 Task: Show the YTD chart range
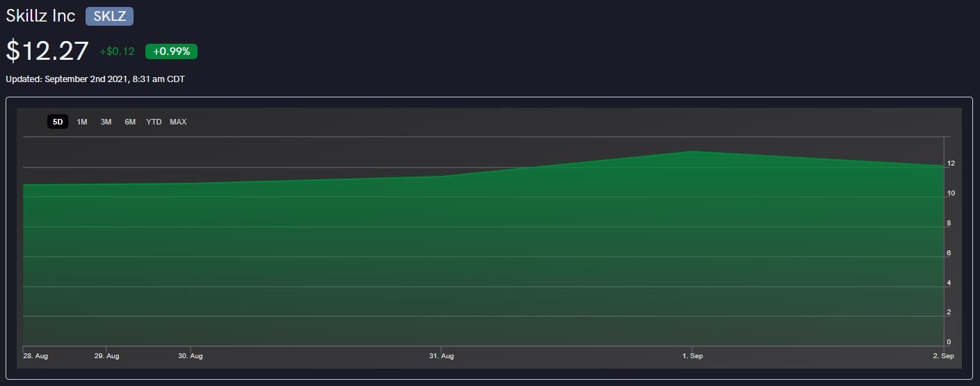click(154, 122)
